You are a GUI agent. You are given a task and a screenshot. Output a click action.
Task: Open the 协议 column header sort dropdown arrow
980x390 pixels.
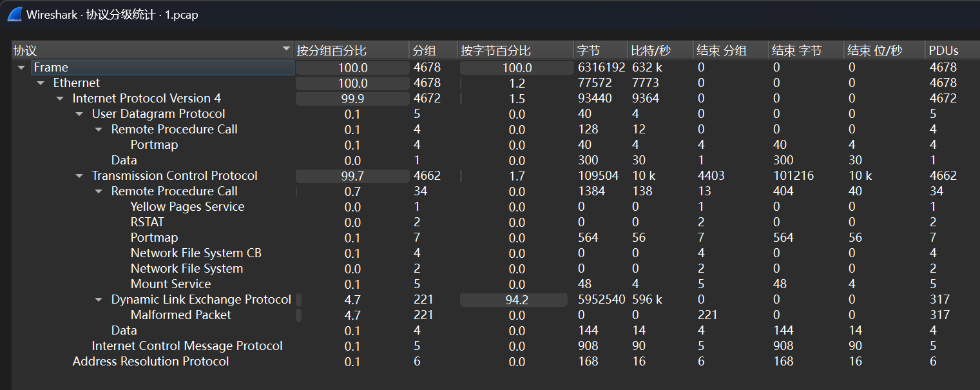coord(286,50)
